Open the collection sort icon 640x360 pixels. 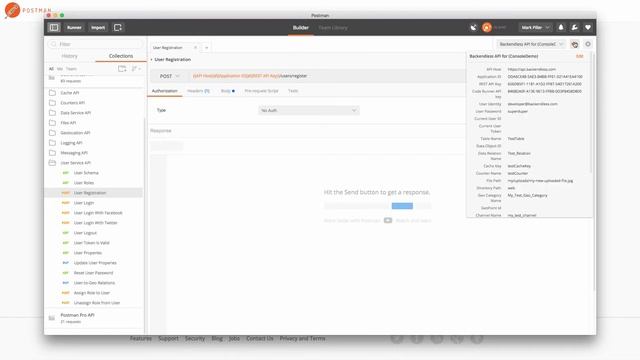tap(136, 69)
